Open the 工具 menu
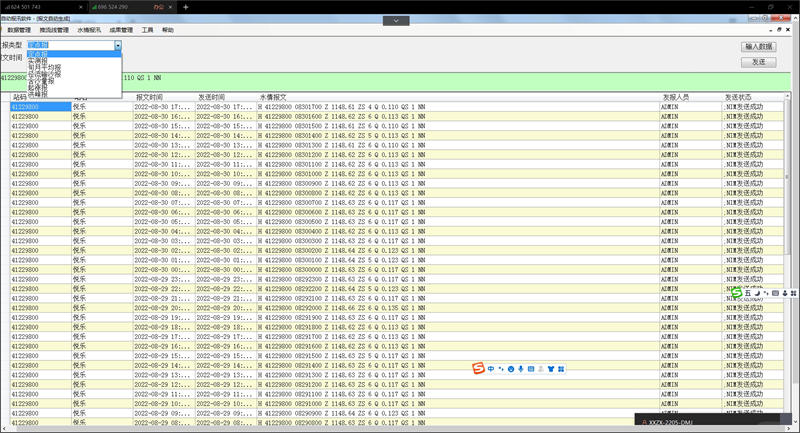This screenshot has width=800, height=433. [x=147, y=30]
